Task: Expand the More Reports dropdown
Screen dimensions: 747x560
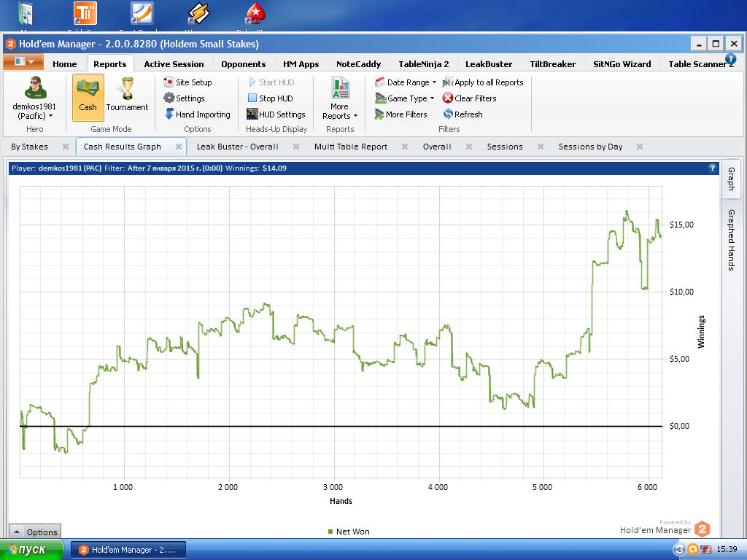Action: point(340,98)
